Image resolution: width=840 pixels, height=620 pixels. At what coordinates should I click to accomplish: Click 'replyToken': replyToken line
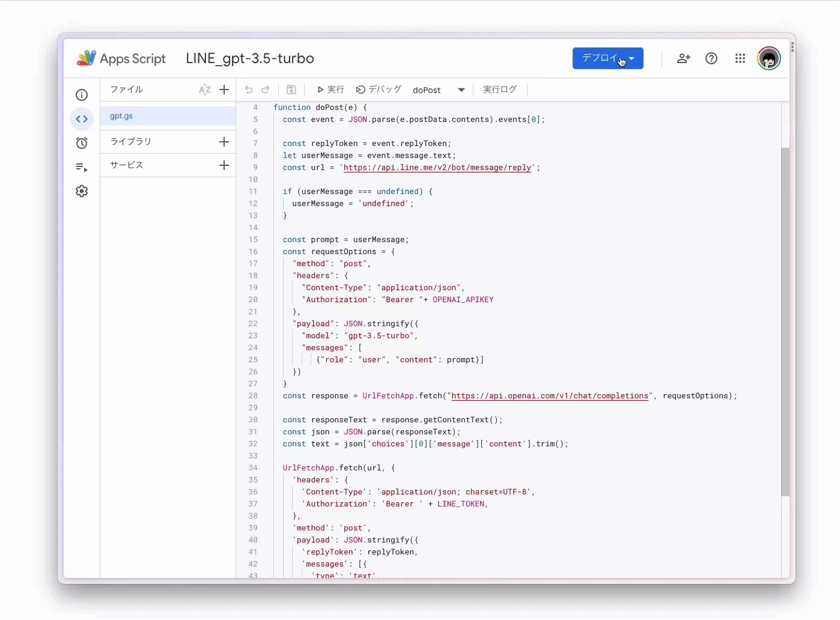(360, 552)
